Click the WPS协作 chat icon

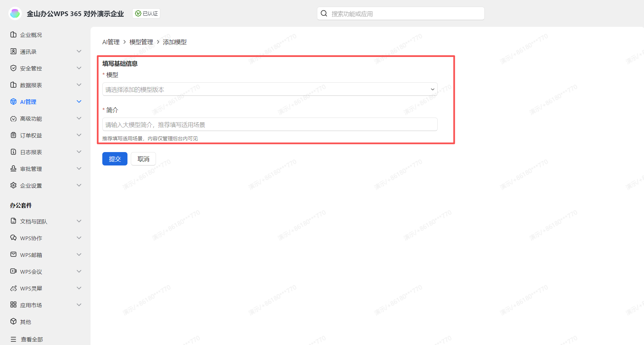13,237
